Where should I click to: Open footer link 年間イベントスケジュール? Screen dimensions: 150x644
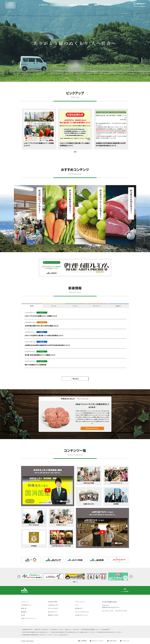coord(28,618)
